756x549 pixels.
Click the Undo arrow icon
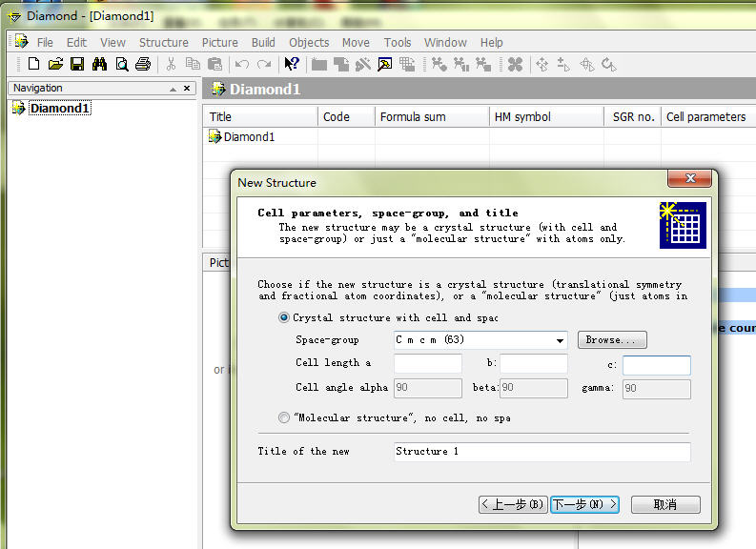tap(242, 64)
